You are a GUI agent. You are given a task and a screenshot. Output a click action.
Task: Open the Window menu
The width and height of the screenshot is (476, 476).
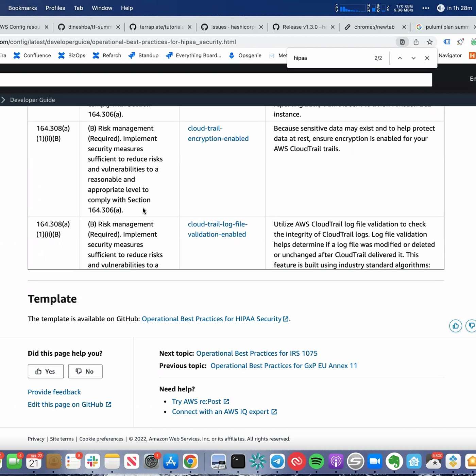pos(102,8)
